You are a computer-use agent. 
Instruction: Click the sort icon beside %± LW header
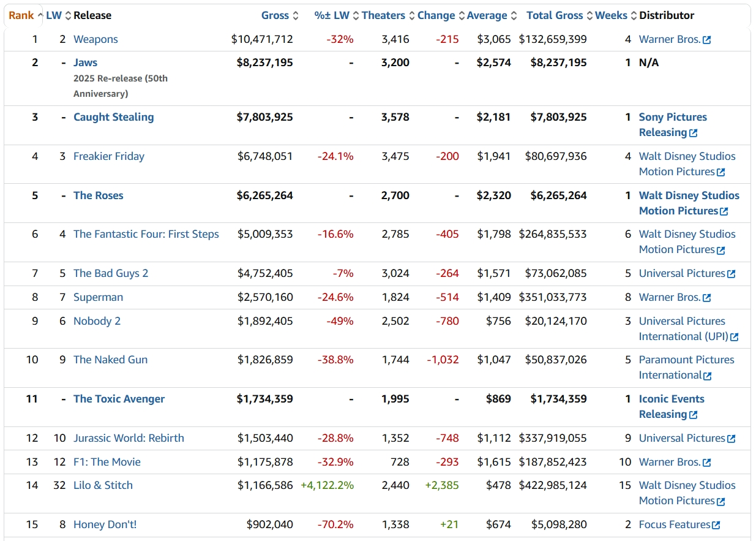coord(356,15)
